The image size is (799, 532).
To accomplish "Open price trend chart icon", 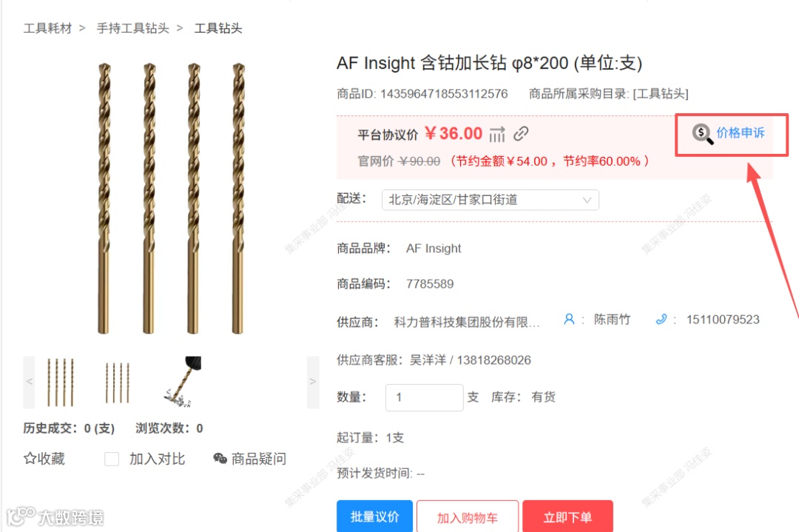I will coord(497,135).
